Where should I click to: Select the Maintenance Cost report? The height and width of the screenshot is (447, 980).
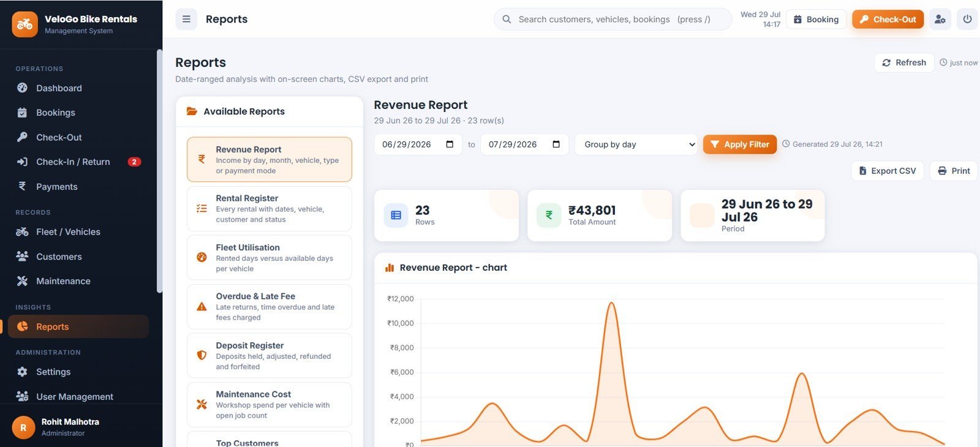[x=269, y=404]
